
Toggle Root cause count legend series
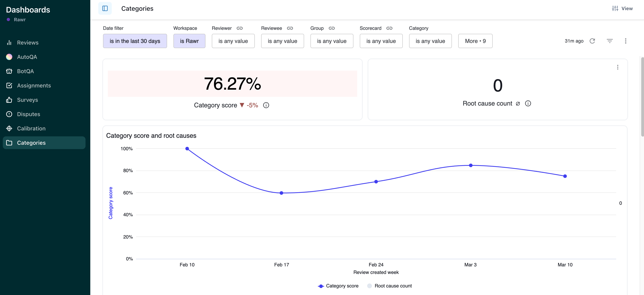tap(389, 286)
